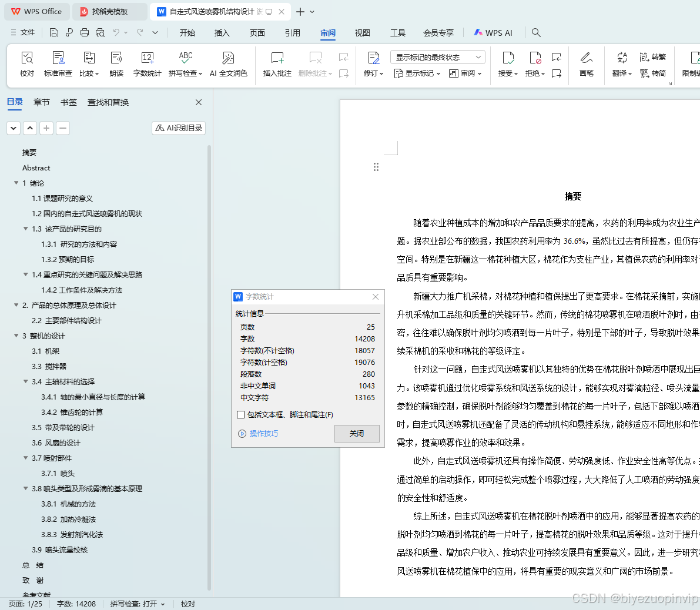Go to 3.6 风扇的设计 heading
The image size is (700, 610).
click(x=56, y=443)
